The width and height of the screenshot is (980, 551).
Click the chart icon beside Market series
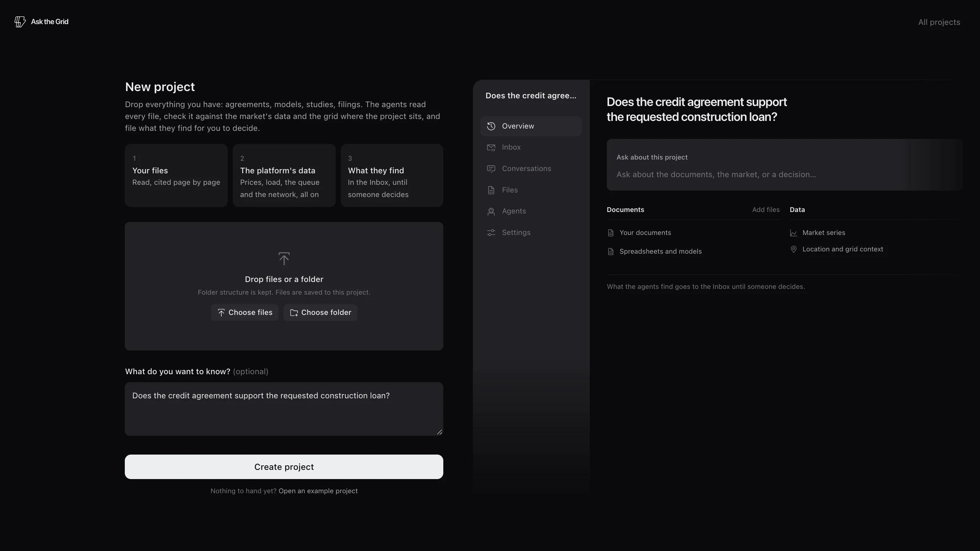click(794, 233)
